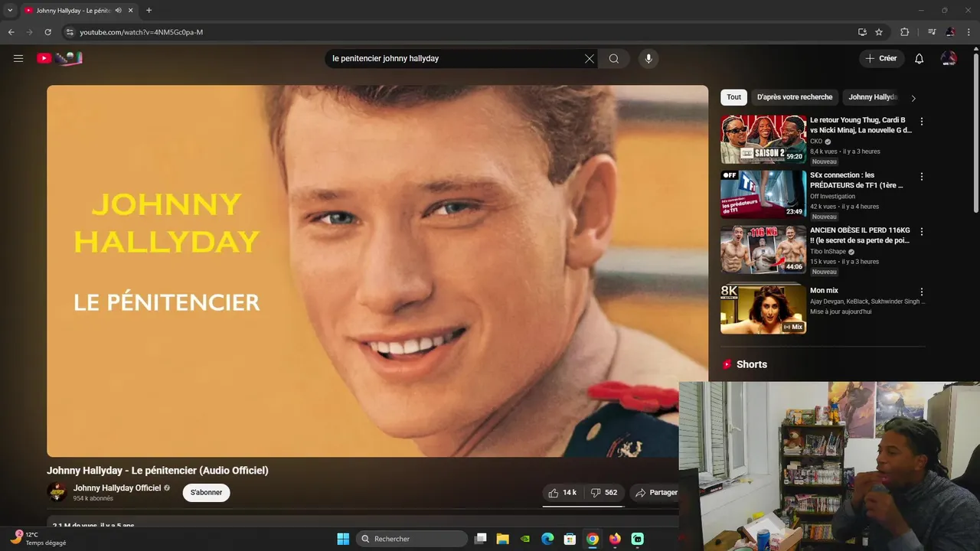Open Johnny Hallyday Officiel channel avatar
This screenshot has height=551, width=980.
[x=57, y=492]
